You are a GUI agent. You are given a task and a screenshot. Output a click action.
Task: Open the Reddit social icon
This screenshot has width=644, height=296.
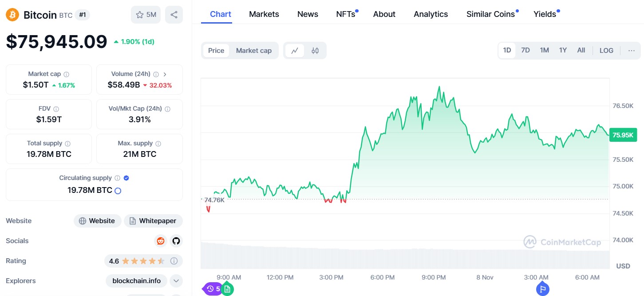point(160,241)
